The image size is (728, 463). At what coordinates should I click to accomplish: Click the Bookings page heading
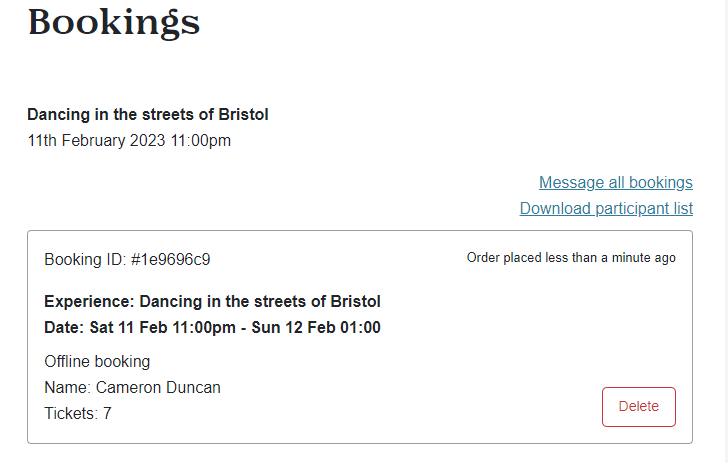click(x=114, y=22)
